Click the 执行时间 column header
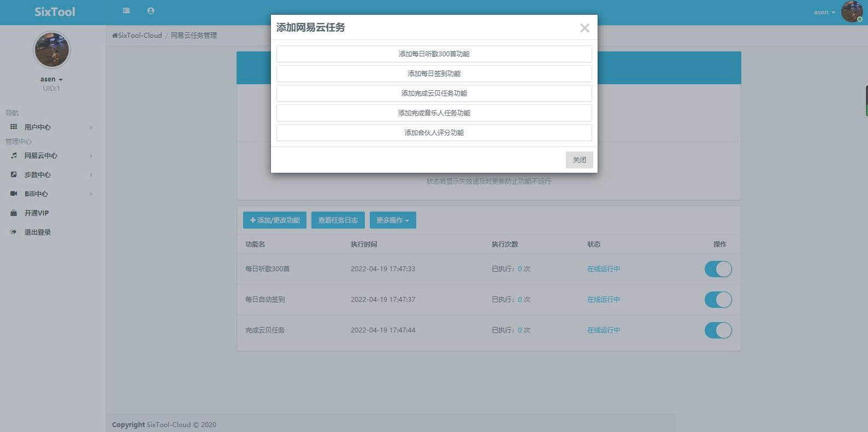 364,244
